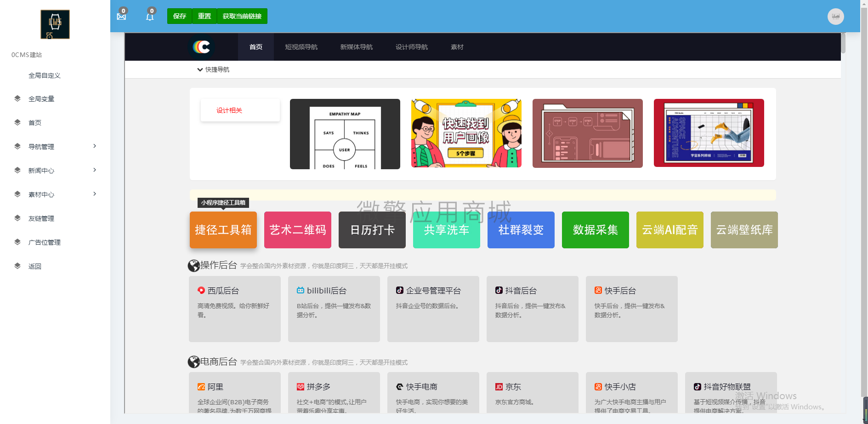Click the 快手小店 icon
The height and width of the screenshot is (424, 868).
pos(598,387)
